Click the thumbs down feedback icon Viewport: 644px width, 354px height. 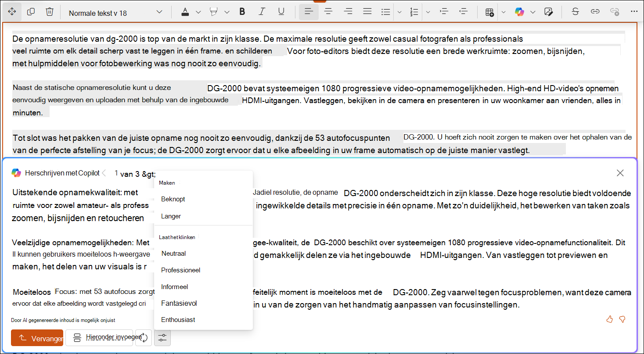(622, 319)
